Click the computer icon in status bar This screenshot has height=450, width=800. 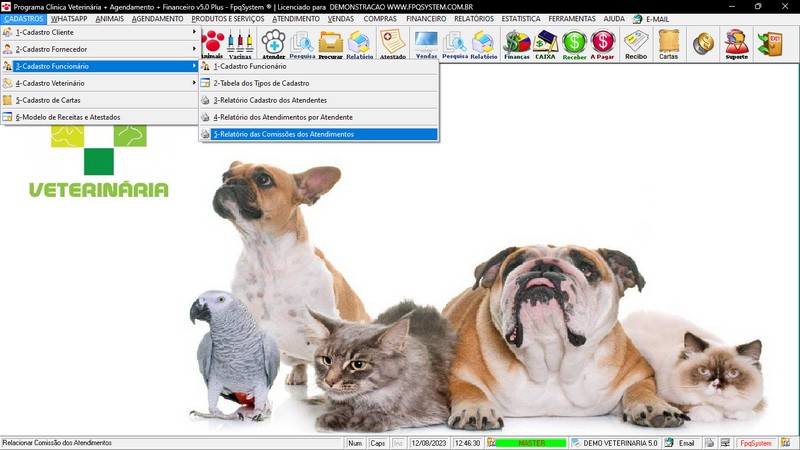pos(726,443)
